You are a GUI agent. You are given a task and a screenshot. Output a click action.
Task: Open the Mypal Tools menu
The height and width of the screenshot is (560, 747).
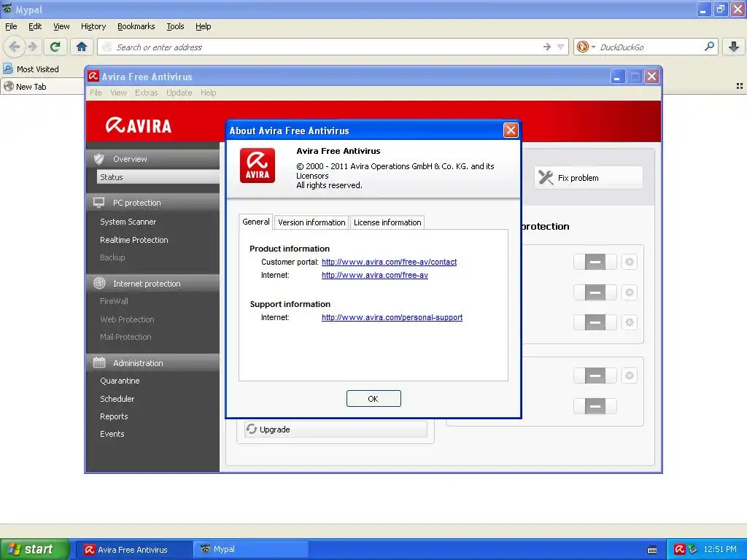click(175, 26)
